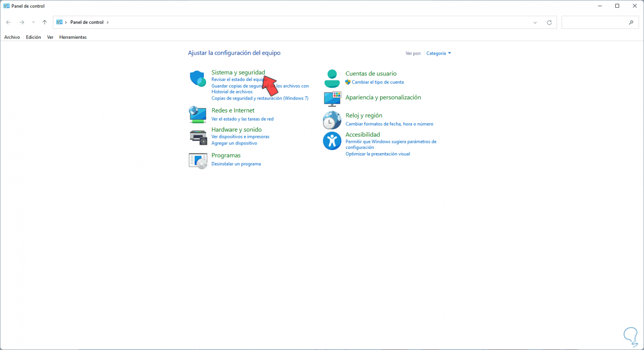644x350 pixels.
Task: Click Guardar copias de seguridad de los archivos link
Action: point(260,89)
